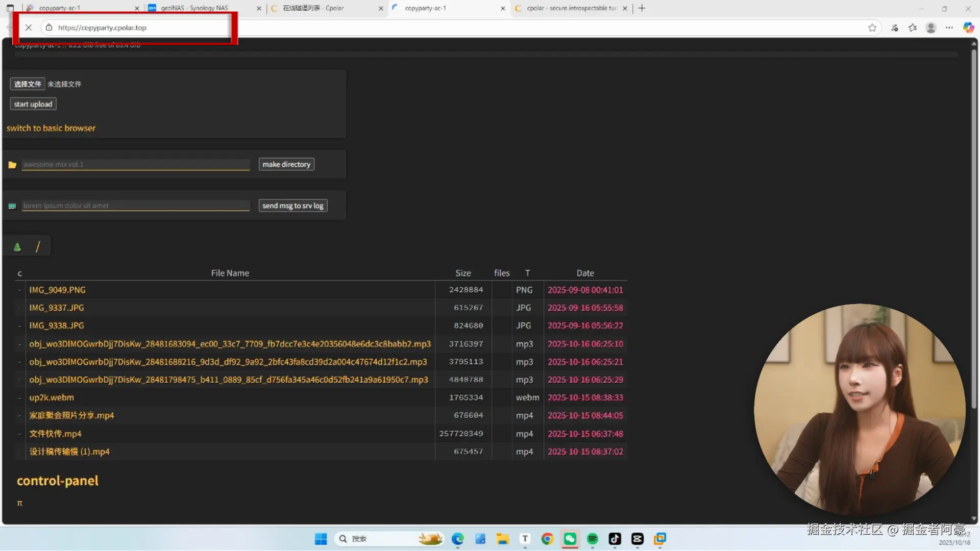The height and width of the screenshot is (551, 980).
Task: Click the favorites star in address bar
Action: [872, 28]
